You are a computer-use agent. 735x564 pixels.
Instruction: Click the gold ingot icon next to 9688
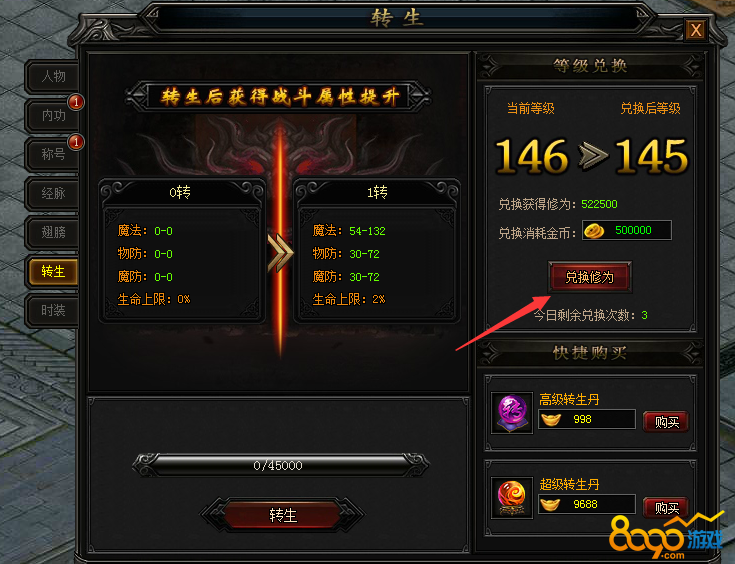coord(550,504)
